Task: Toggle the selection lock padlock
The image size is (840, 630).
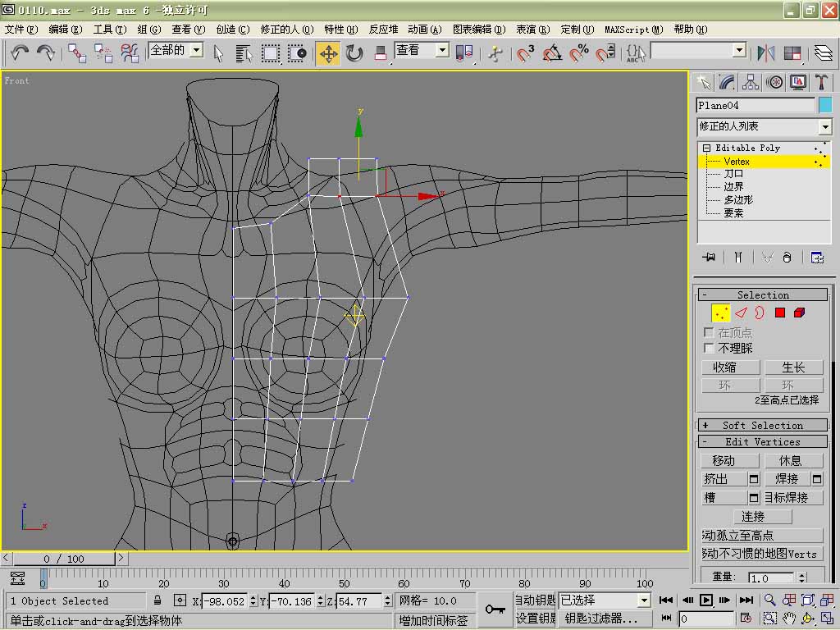Action: [x=157, y=600]
